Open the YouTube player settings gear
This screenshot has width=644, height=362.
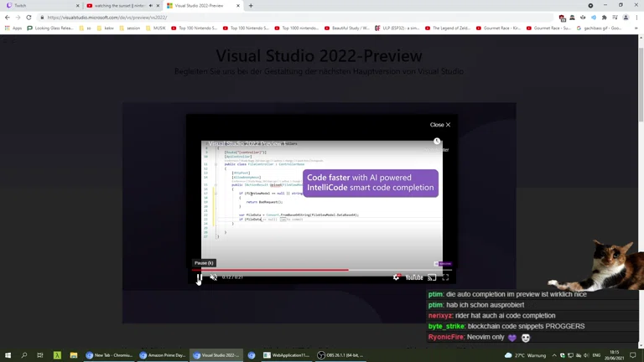396,277
